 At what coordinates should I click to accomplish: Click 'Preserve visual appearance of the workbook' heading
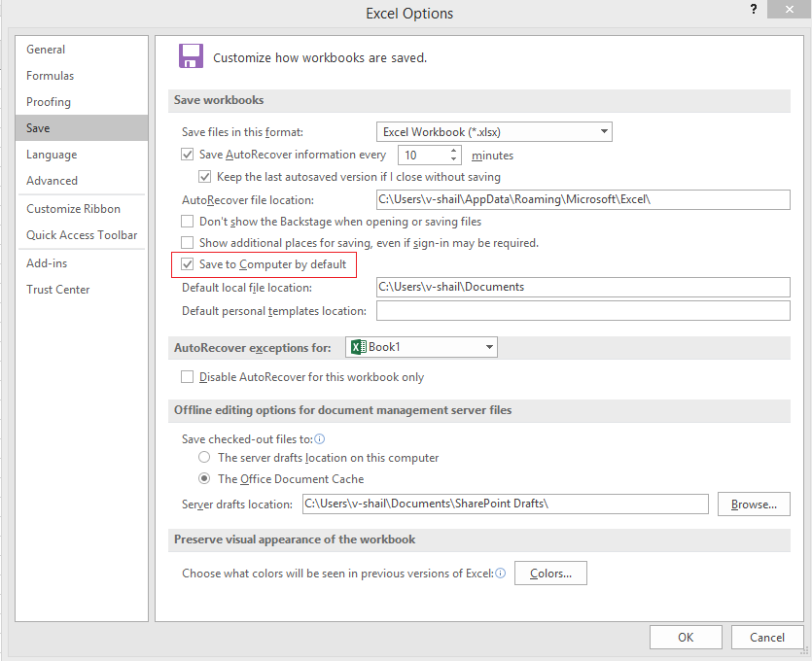[295, 539]
